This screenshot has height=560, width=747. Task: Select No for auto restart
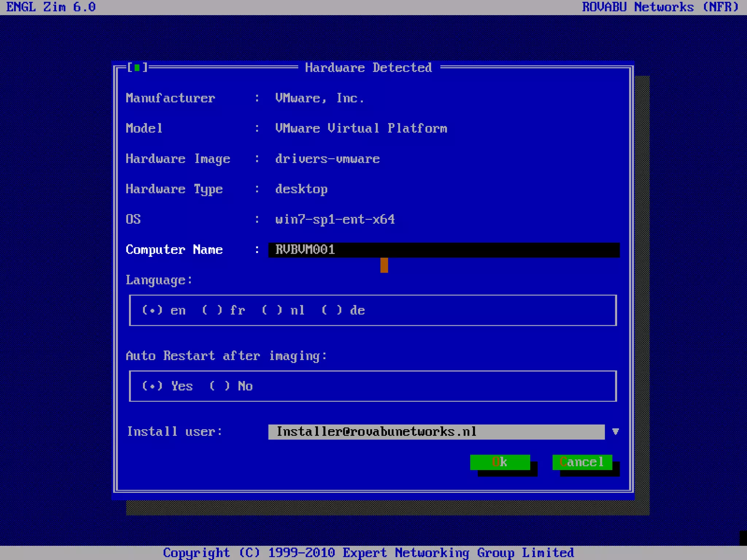pos(220,386)
